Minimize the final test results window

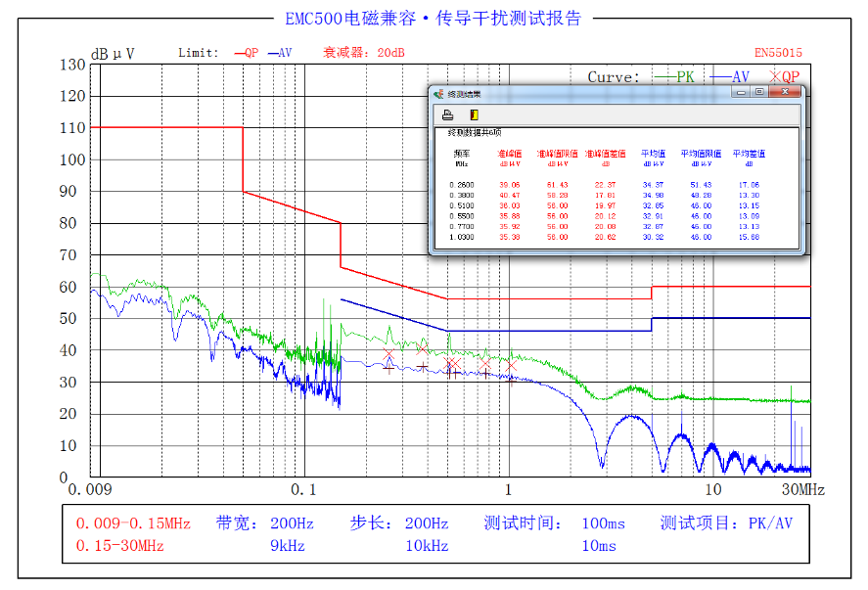click(x=740, y=92)
